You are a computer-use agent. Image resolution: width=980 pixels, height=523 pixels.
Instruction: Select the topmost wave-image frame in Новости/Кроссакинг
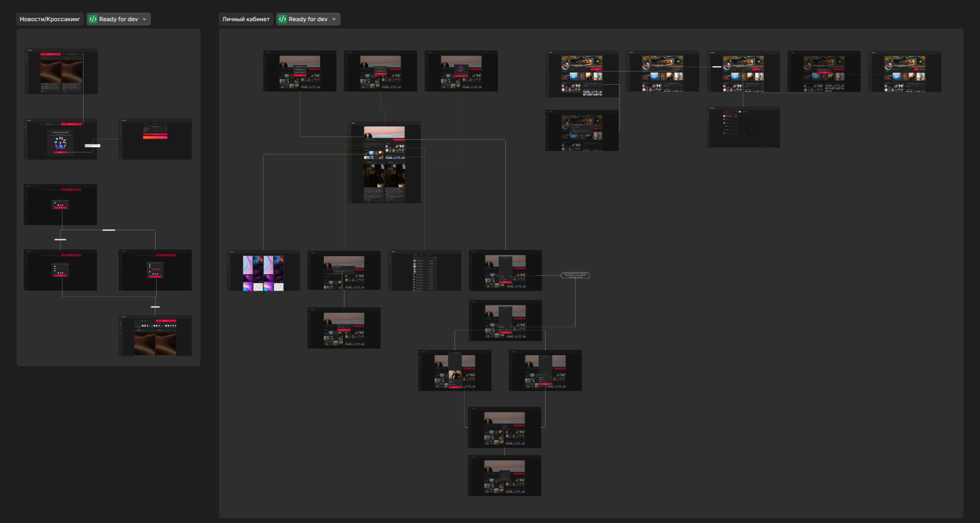tap(61, 71)
